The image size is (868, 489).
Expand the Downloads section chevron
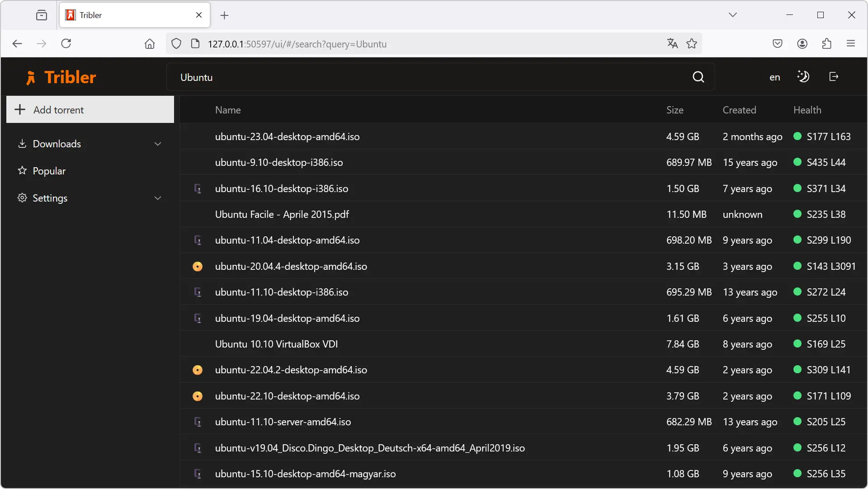click(x=158, y=144)
